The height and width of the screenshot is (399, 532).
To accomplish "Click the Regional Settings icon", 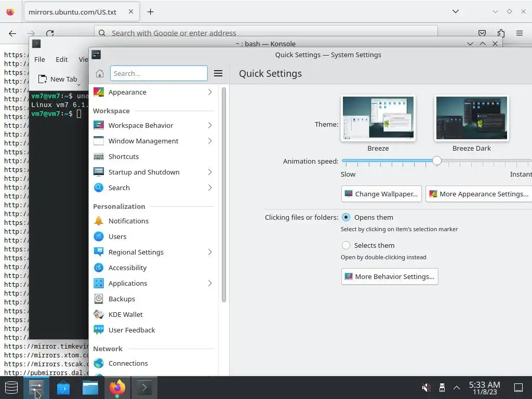I will (99, 252).
